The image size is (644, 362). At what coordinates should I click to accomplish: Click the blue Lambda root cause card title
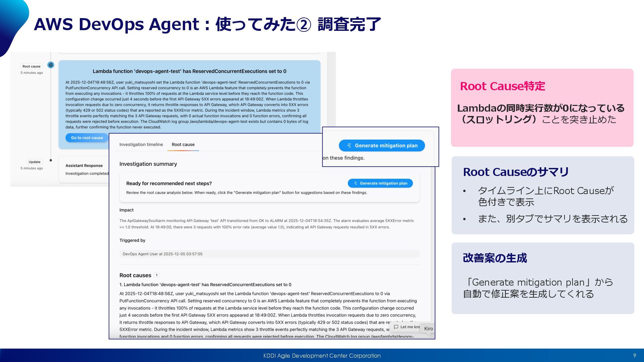189,71
